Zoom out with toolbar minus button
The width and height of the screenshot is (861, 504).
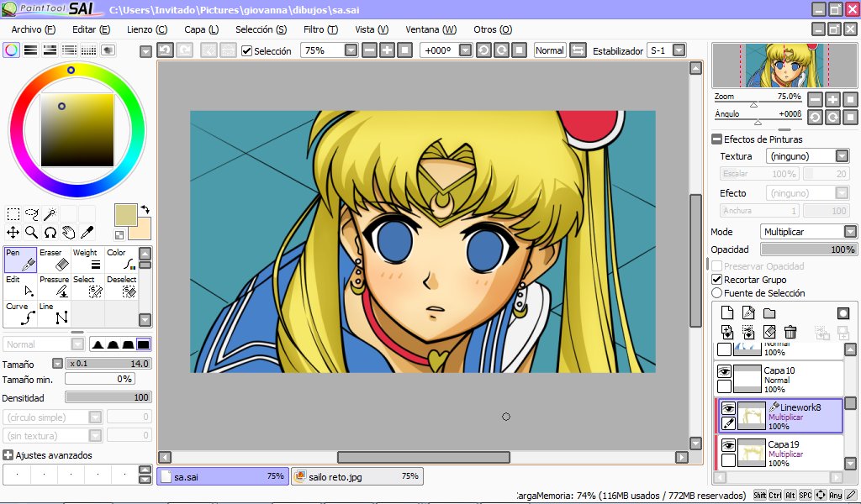pyautogui.click(x=370, y=50)
